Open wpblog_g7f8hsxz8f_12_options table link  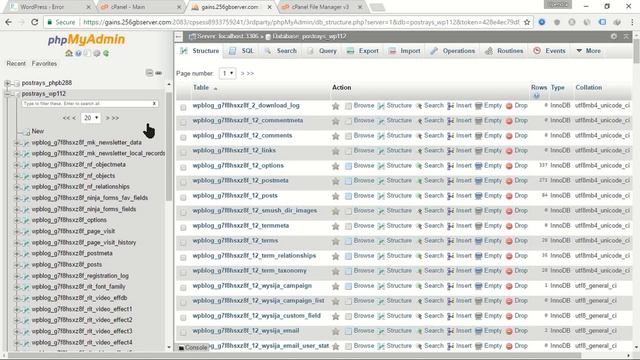tap(238, 166)
